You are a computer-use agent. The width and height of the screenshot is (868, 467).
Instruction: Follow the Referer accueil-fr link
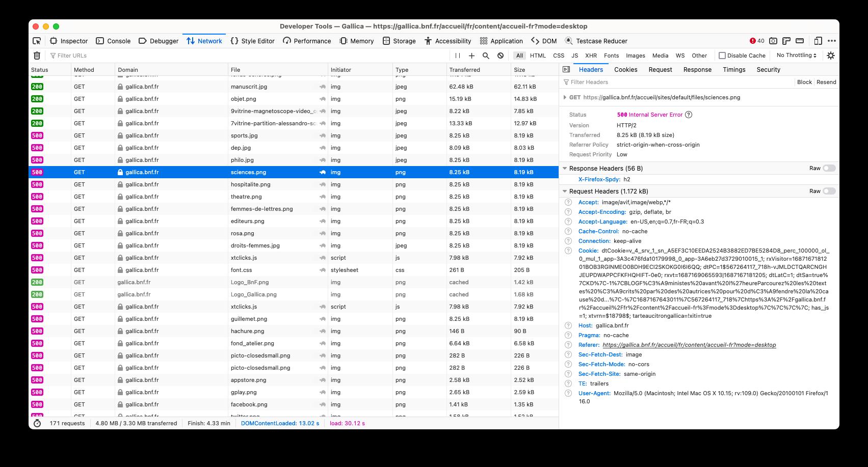[688, 345]
